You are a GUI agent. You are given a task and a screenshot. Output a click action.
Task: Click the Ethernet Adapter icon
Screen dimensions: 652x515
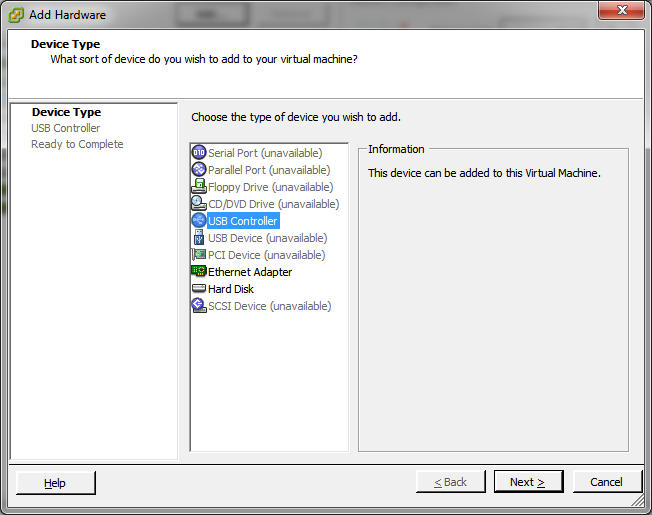pyautogui.click(x=198, y=272)
